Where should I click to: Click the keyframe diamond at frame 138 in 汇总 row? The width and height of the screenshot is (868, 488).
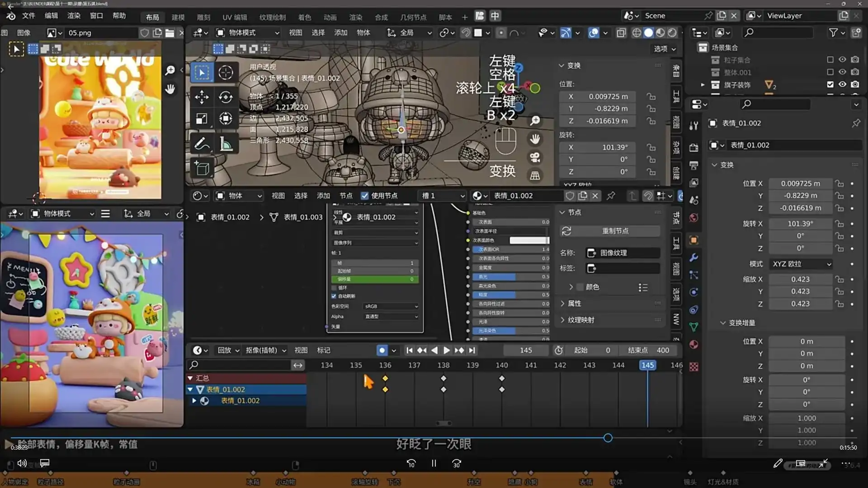tap(443, 378)
